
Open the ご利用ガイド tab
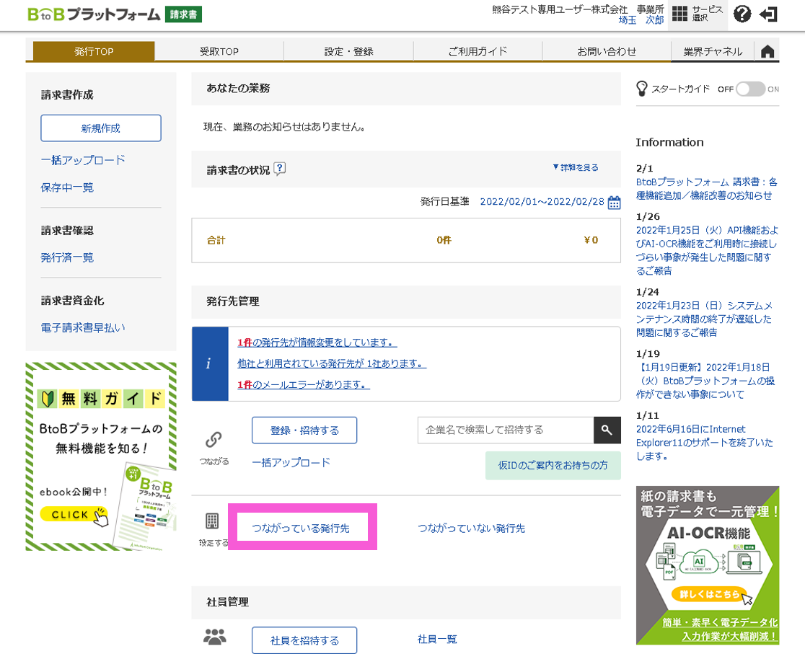click(x=478, y=51)
